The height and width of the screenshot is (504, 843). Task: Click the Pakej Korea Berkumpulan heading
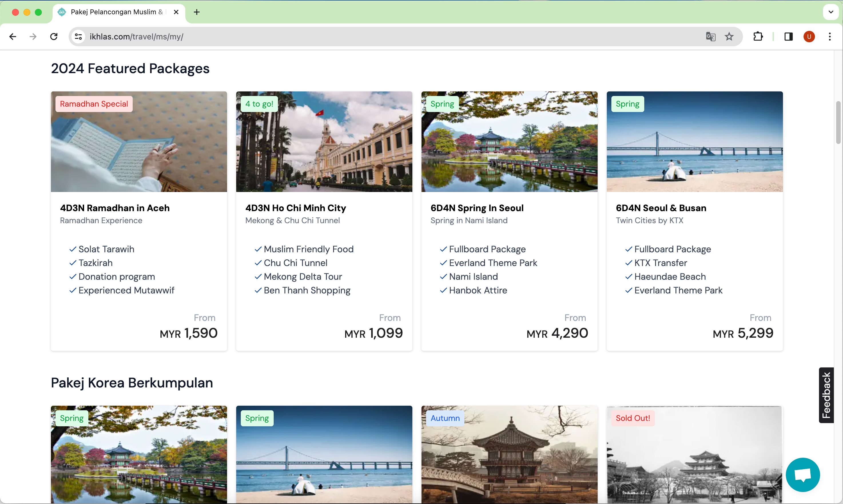(x=132, y=383)
